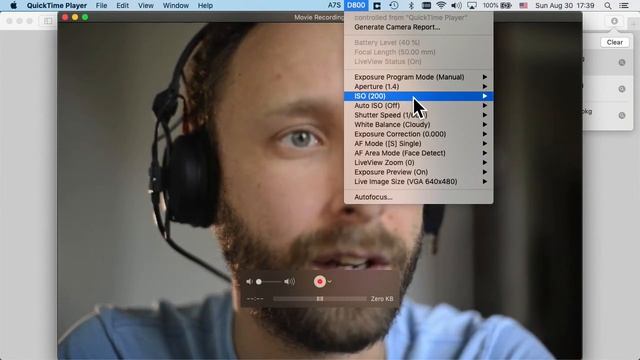Image resolution: width=640 pixels, height=360 pixels.
Task: Click the date and time Sun Aug 30 17:39
Action: pos(564,5)
